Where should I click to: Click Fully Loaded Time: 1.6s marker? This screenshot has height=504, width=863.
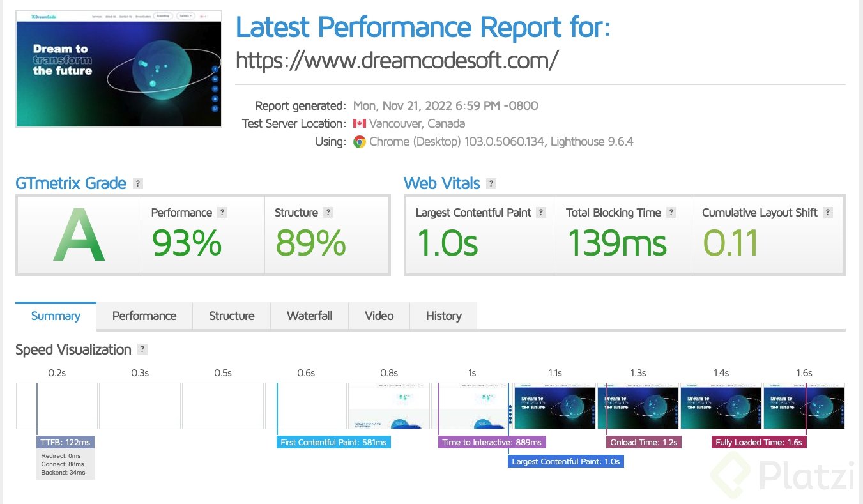pos(759,442)
